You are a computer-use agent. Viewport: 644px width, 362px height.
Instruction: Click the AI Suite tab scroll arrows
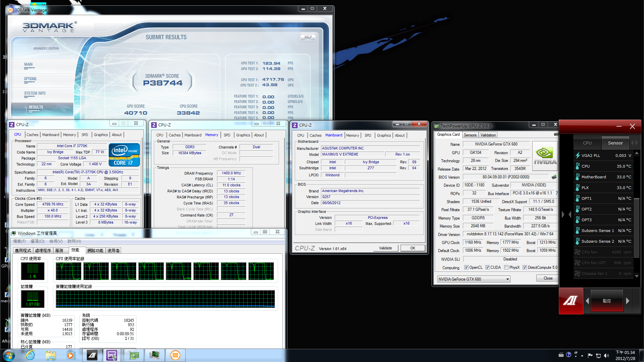pos(634,143)
